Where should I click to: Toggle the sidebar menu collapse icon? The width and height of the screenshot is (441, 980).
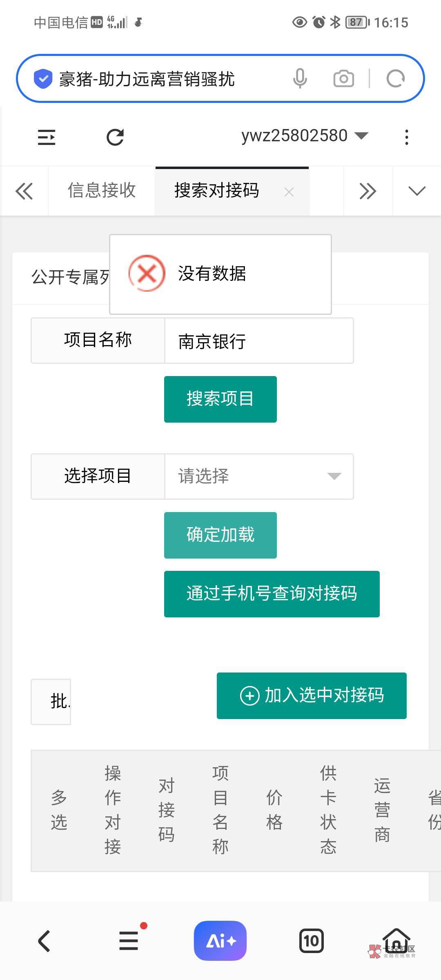tap(47, 137)
